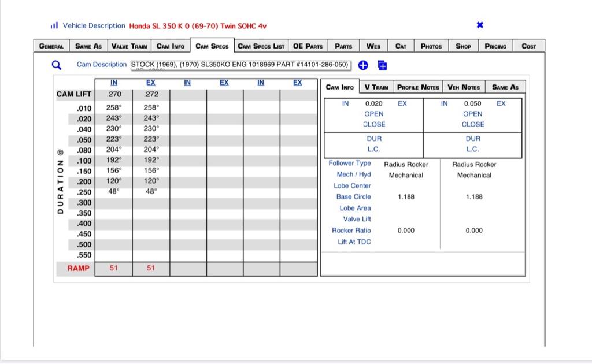The width and height of the screenshot is (592, 364).
Task: Close the window with blue X
Action: click(480, 25)
